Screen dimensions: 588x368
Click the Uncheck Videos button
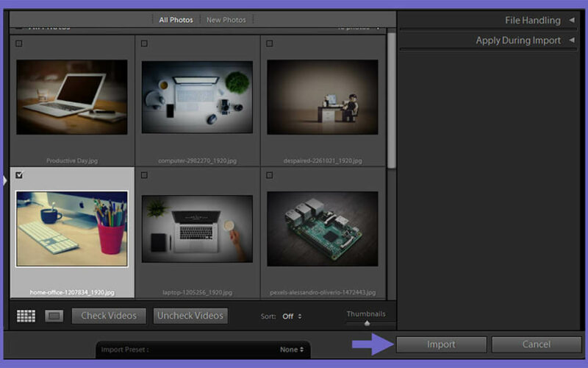pyautogui.click(x=190, y=316)
